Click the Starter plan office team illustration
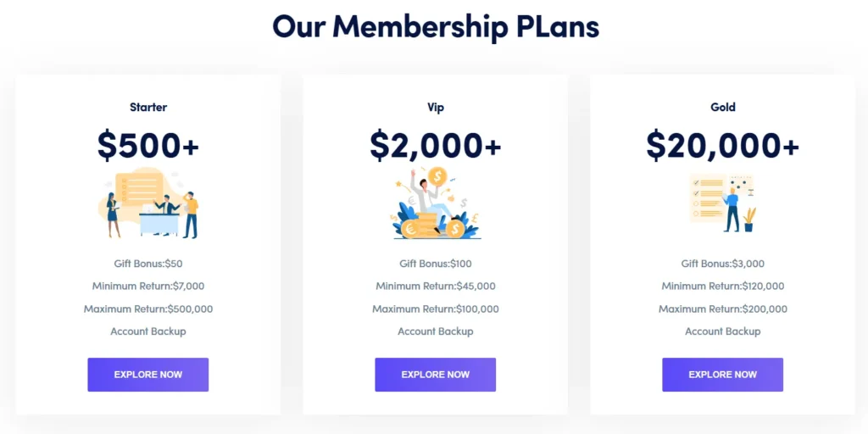The width and height of the screenshot is (868, 434). (148, 203)
